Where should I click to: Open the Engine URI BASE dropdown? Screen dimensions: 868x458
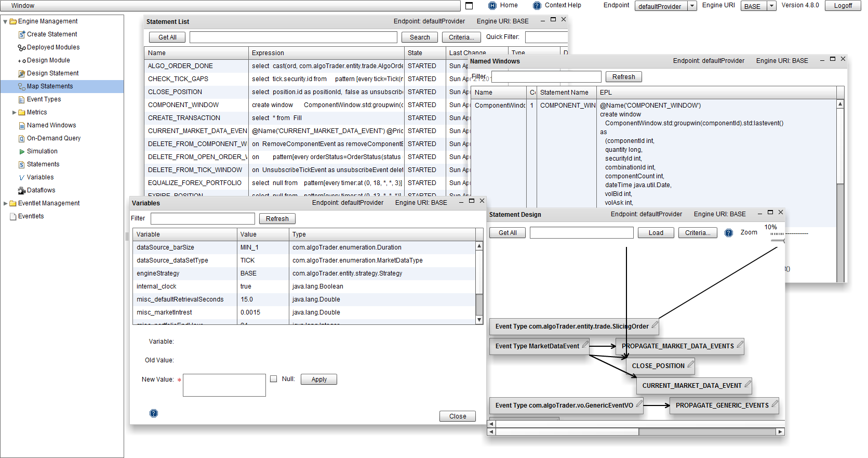click(771, 6)
